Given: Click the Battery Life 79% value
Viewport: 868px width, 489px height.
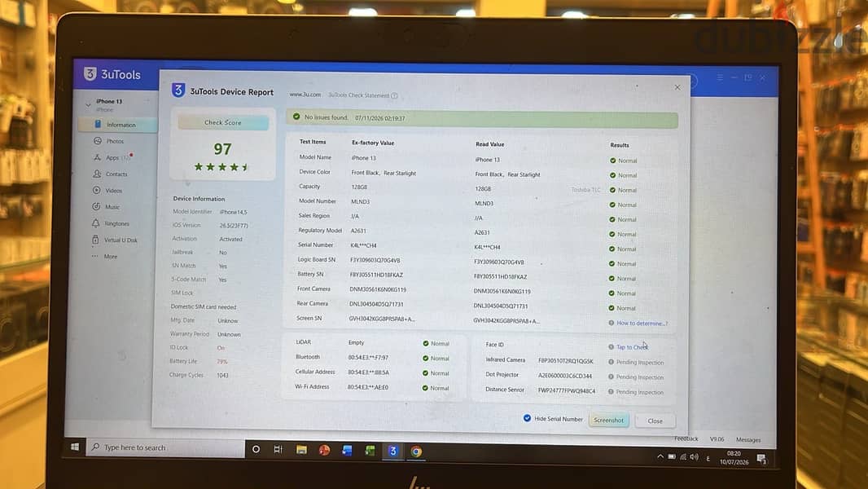Looking at the screenshot, I should pyautogui.click(x=222, y=362).
